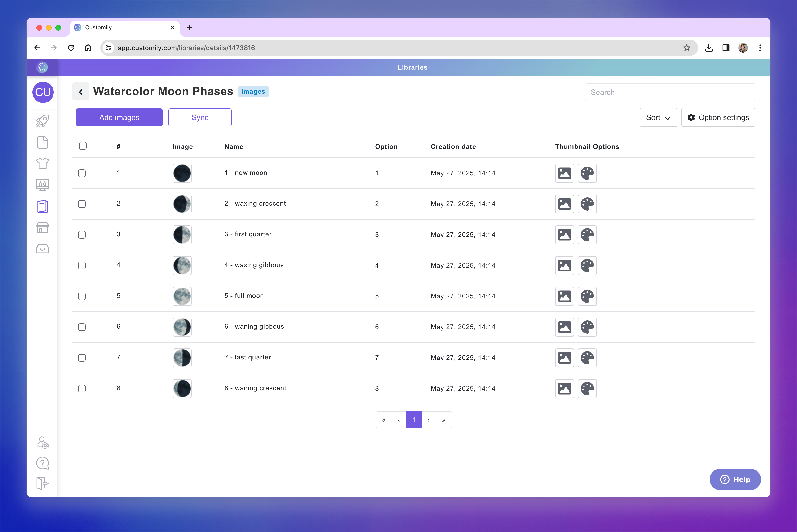This screenshot has width=797, height=532.
Task: Open the Sort dropdown
Action: 658,117
